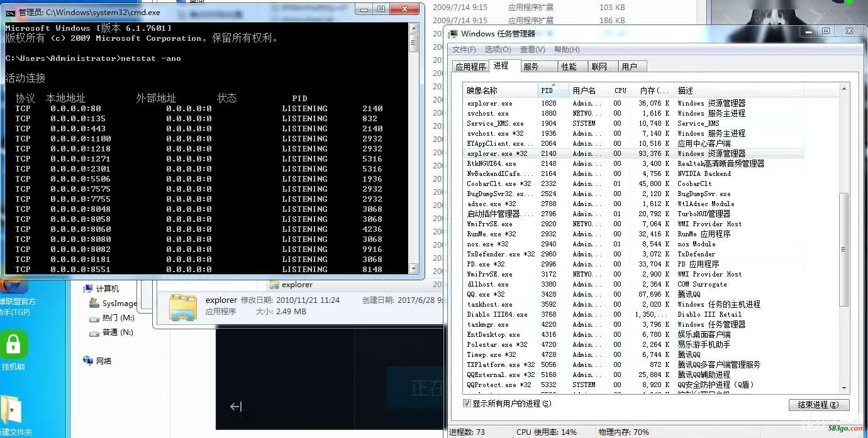The image size is (868, 438).
Task: Toggle 显示所有用户的进程 checkbox
Action: click(x=467, y=403)
